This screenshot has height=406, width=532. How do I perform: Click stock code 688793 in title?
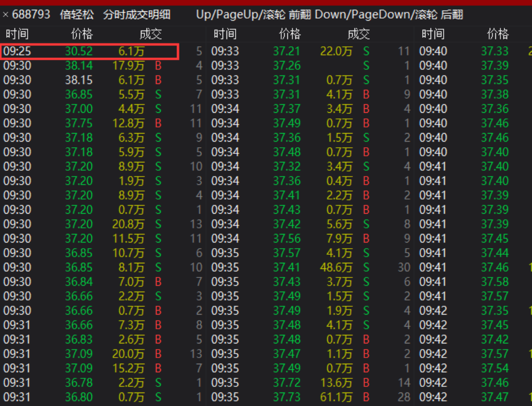point(31,15)
